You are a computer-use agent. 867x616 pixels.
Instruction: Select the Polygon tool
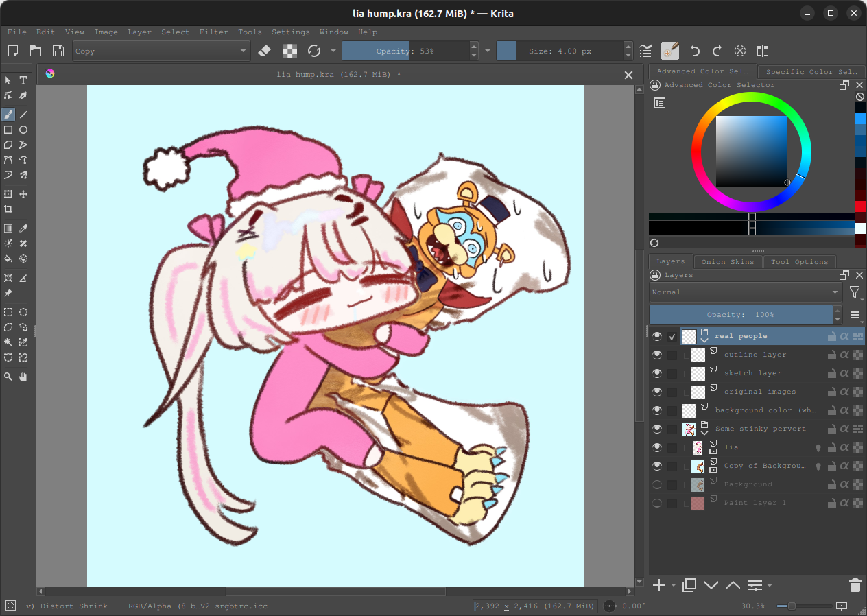click(8, 145)
